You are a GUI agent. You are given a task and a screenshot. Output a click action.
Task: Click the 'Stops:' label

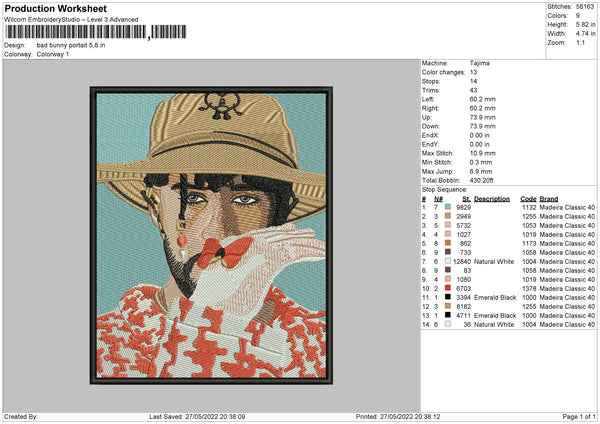tap(431, 81)
